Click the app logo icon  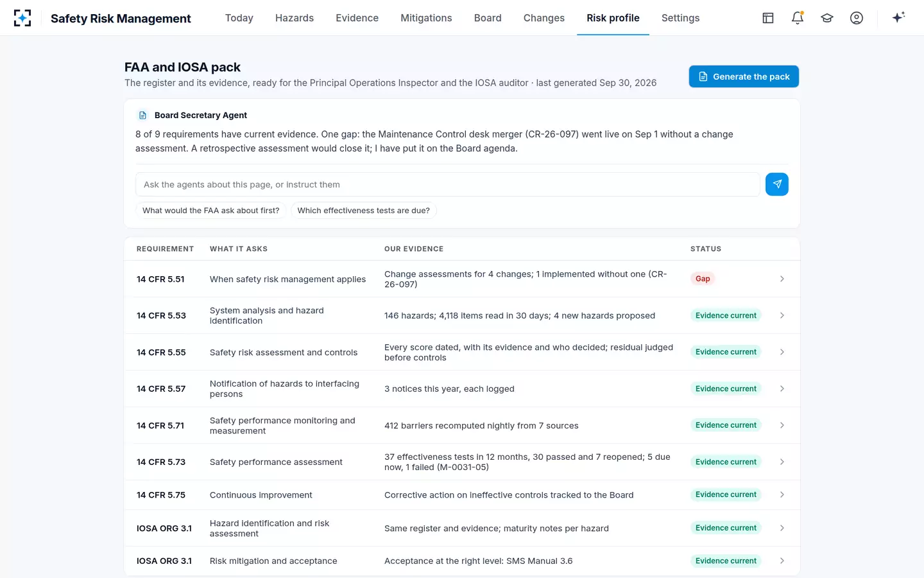22,18
